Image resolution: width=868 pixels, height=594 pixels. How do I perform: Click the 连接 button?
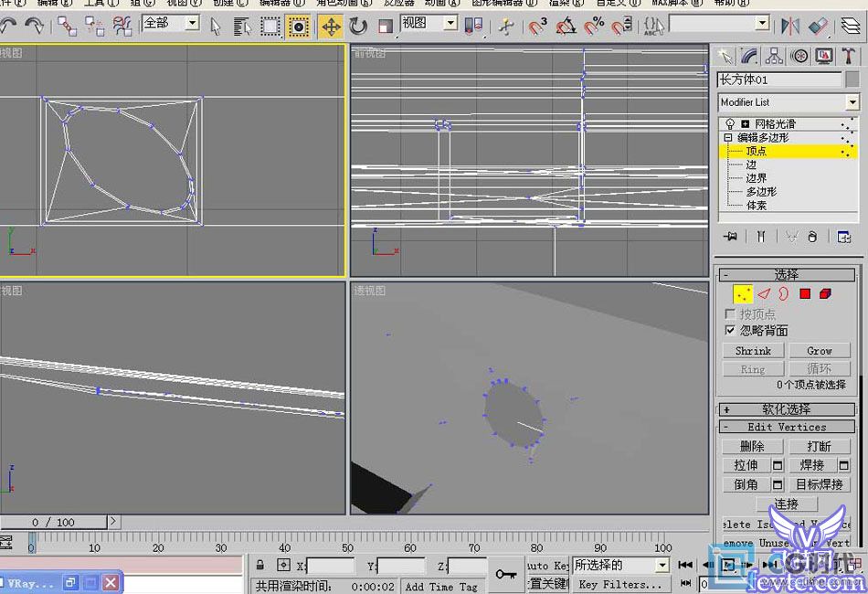click(x=786, y=504)
